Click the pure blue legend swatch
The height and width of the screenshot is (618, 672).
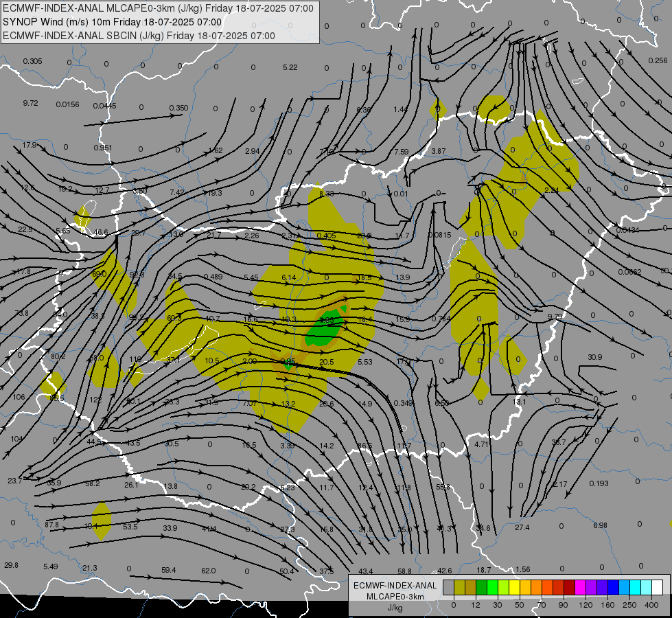point(613,587)
